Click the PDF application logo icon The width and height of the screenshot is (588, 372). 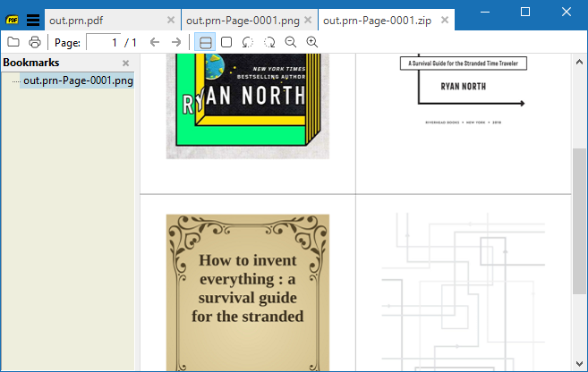tap(12, 20)
